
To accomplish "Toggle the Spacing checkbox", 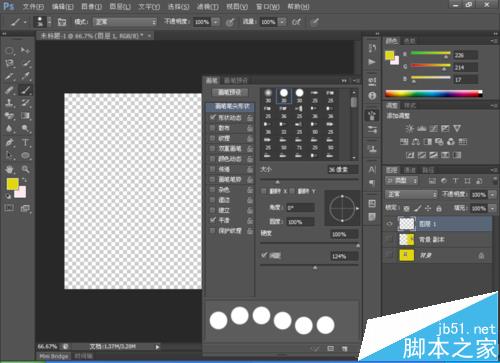I will 264,255.
